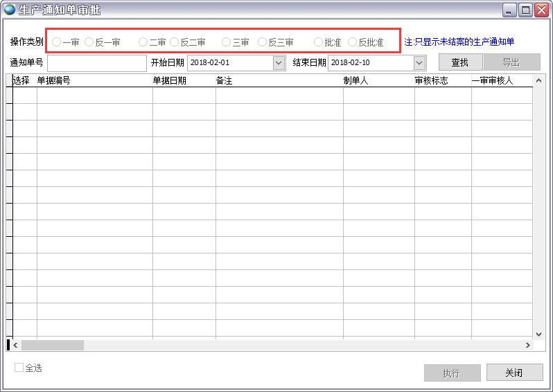Select the 反批准 radio button
This screenshot has height=392, width=553.
point(353,42)
